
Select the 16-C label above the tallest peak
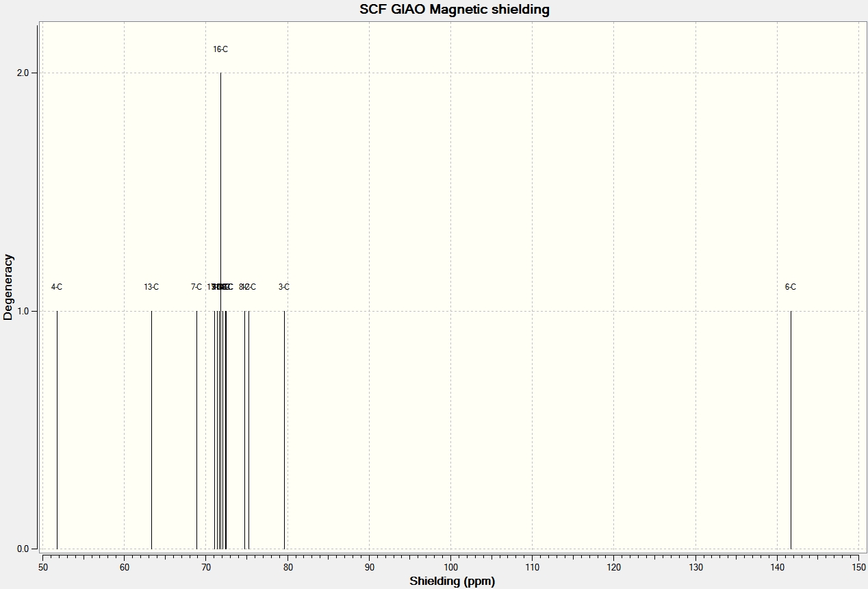click(x=220, y=49)
